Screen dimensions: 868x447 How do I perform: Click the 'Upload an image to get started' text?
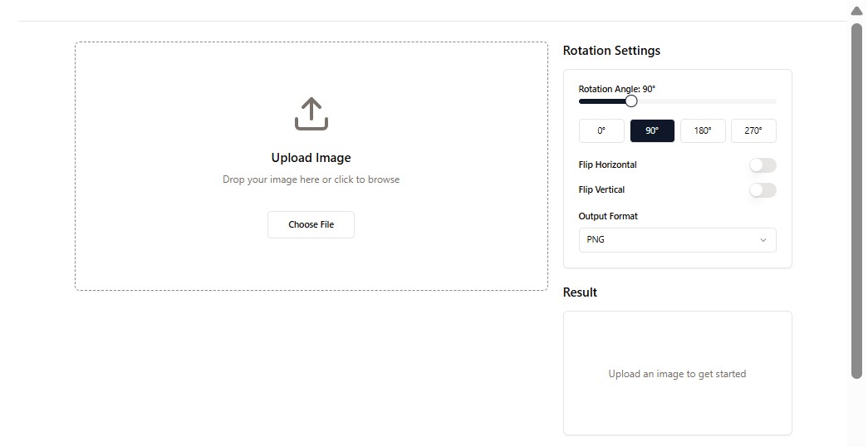click(x=677, y=374)
